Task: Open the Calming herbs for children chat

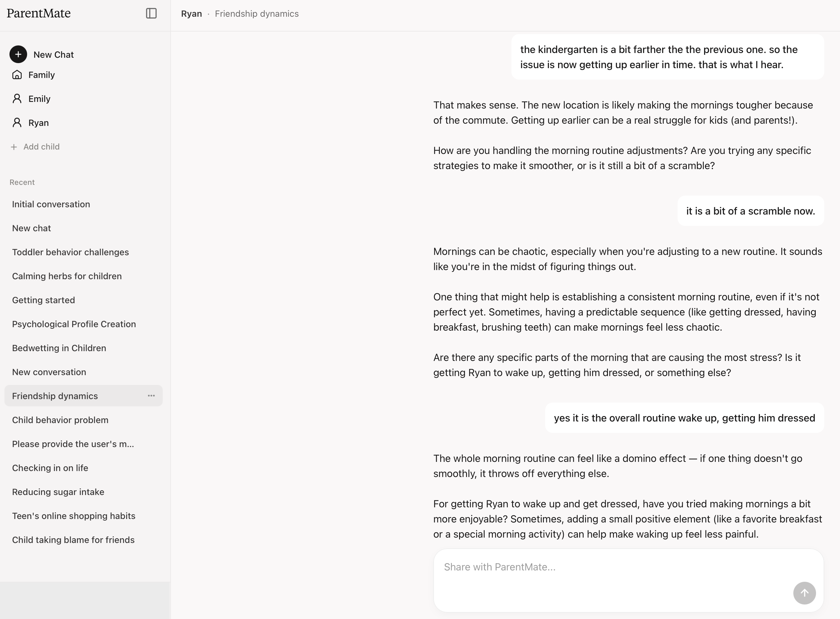Action: tap(67, 276)
